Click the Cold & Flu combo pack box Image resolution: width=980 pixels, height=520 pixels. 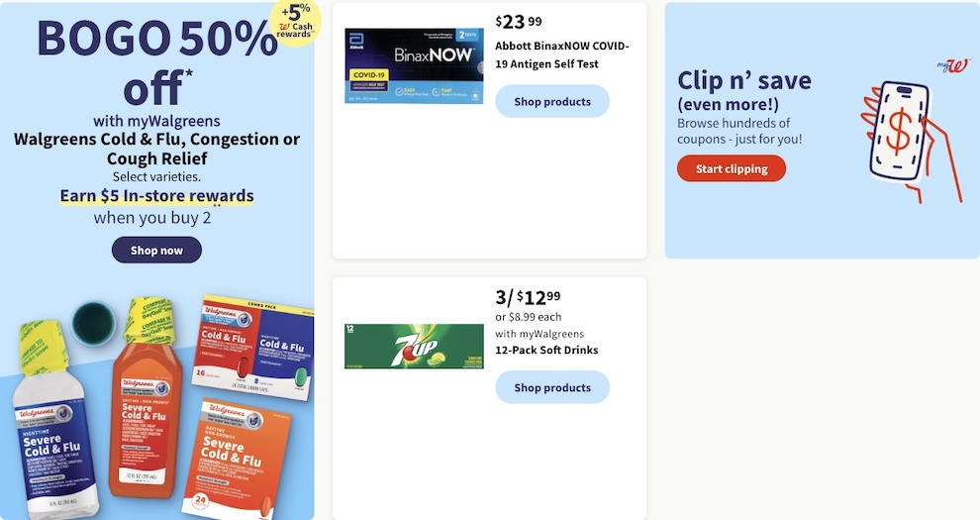click(251, 348)
